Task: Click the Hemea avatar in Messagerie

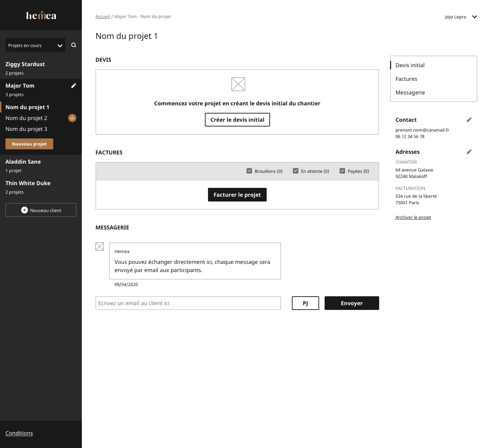Action: pos(100,247)
